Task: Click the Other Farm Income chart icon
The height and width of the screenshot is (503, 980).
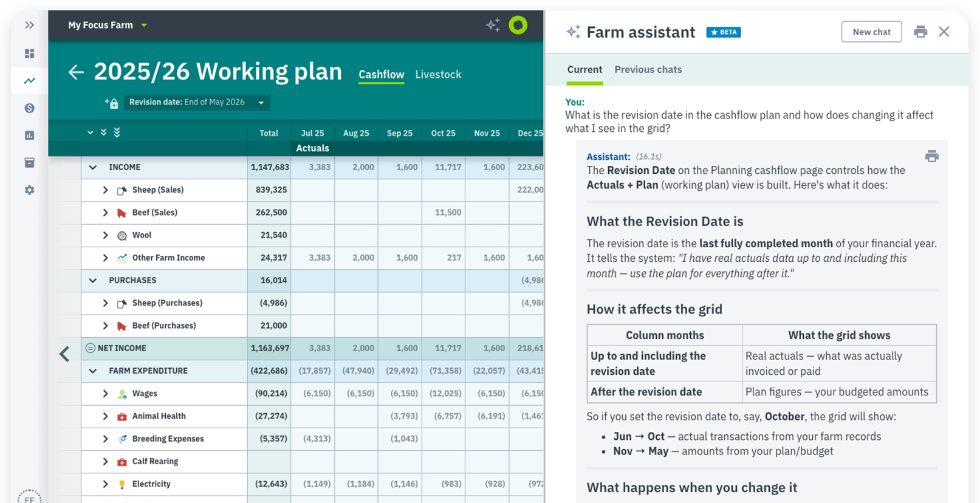Action: click(122, 258)
